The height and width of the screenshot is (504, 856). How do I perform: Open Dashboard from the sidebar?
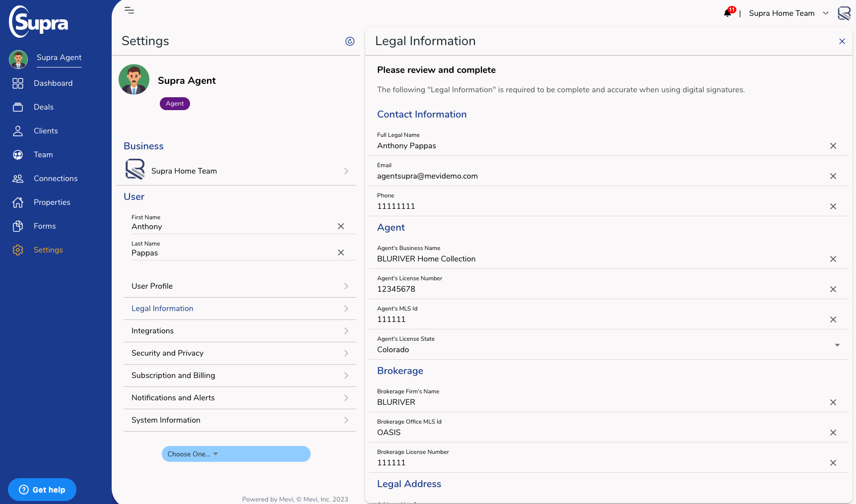[x=53, y=83]
